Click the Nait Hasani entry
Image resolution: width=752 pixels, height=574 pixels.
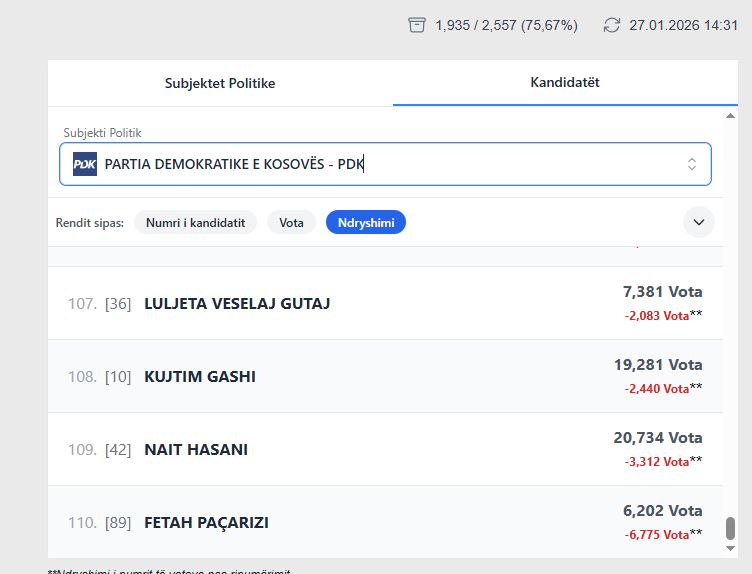(x=196, y=450)
